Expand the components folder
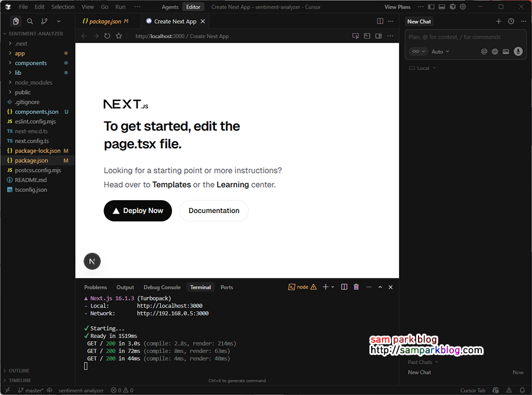 [37, 63]
